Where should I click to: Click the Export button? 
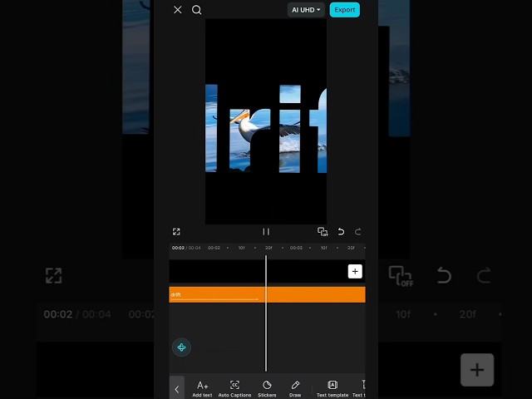[345, 10]
